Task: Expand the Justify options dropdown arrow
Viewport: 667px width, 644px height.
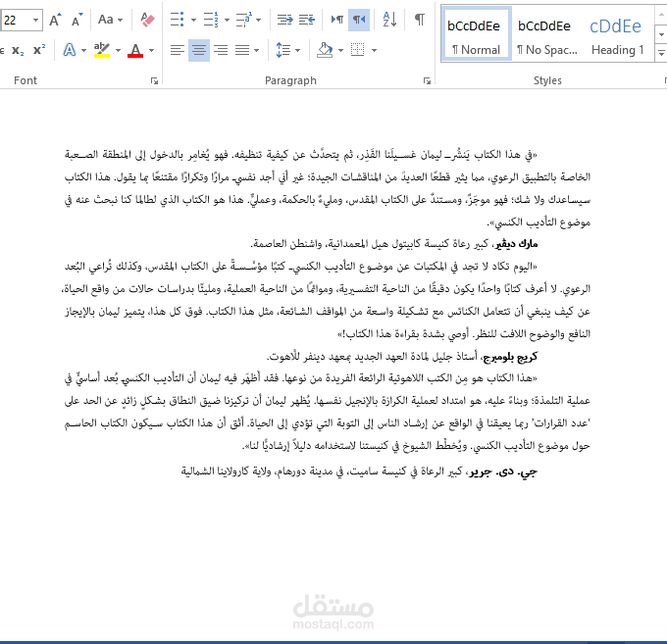Action: coord(256,51)
